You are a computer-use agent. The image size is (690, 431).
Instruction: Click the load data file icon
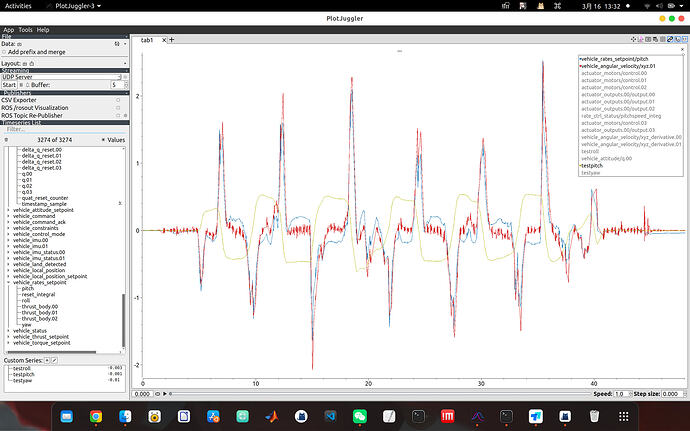pyautogui.click(x=19, y=44)
